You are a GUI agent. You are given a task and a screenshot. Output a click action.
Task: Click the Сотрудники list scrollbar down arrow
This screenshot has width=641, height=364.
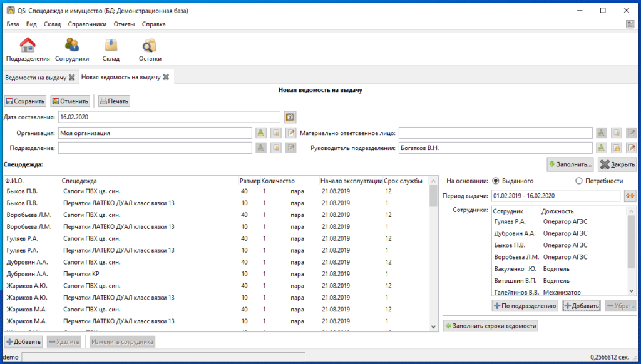click(x=632, y=291)
